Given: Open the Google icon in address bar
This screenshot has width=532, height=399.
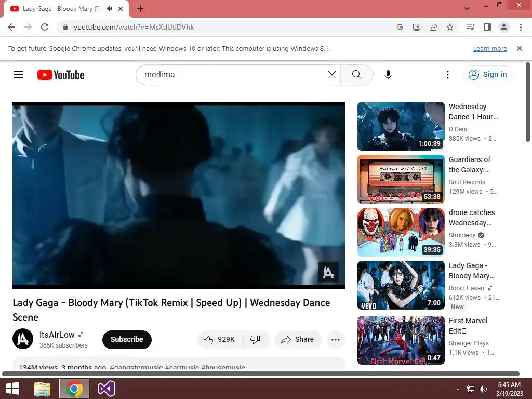Looking at the screenshot, I should pos(400,27).
